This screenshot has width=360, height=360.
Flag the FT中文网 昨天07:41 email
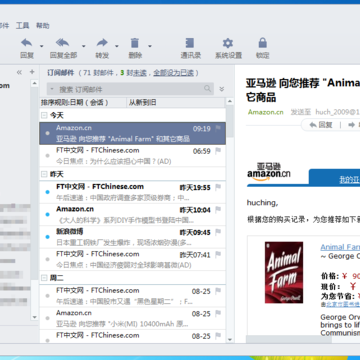tap(218, 255)
